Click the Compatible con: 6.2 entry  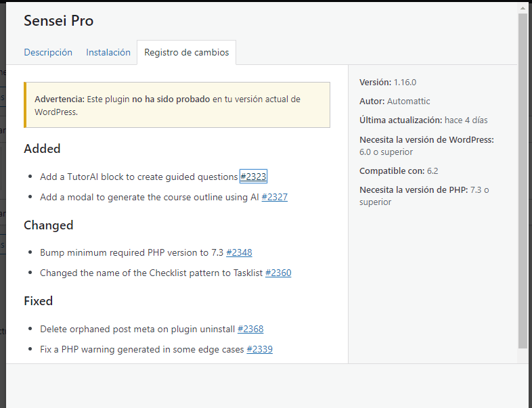(x=399, y=171)
